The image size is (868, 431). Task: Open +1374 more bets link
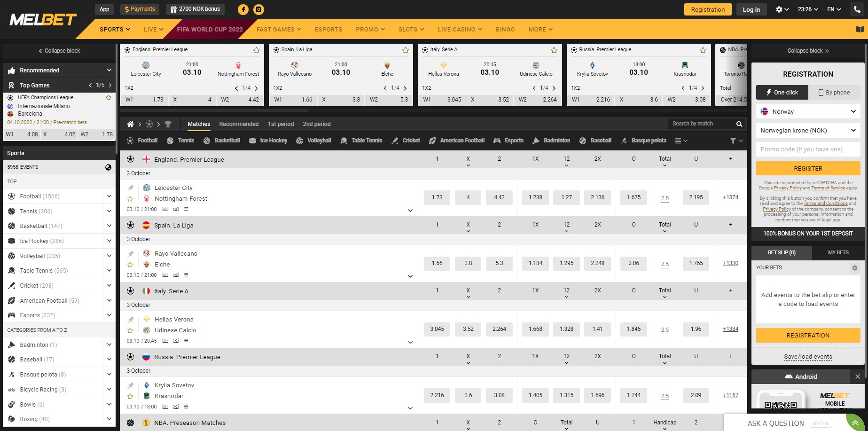730,197
